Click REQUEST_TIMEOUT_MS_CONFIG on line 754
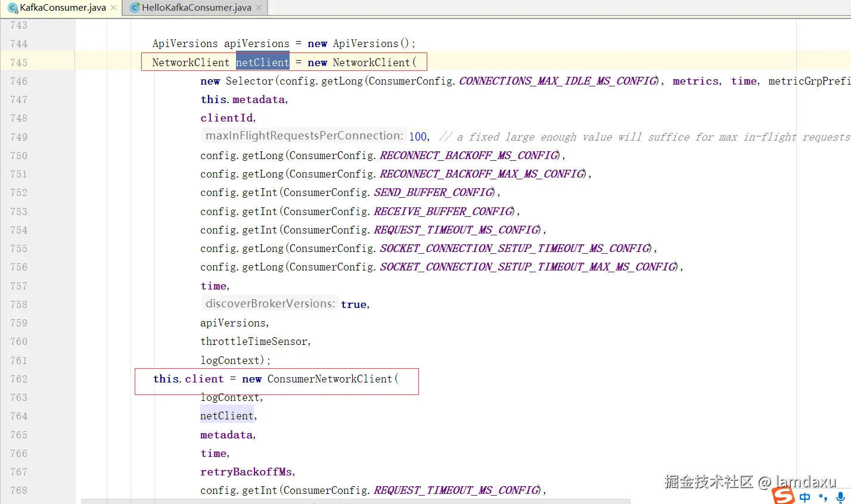 (456, 230)
